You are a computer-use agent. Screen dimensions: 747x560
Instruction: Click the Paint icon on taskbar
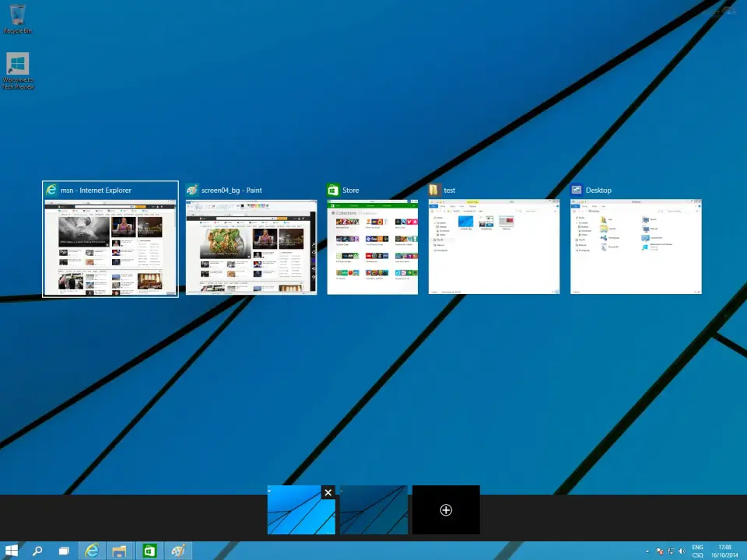pos(178,551)
